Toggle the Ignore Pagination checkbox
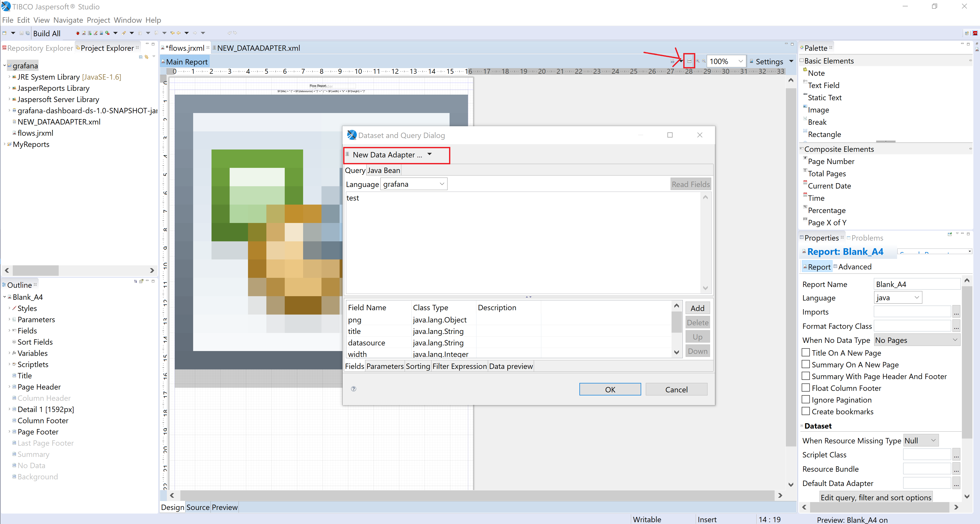The width and height of the screenshot is (980, 524). coord(805,400)
